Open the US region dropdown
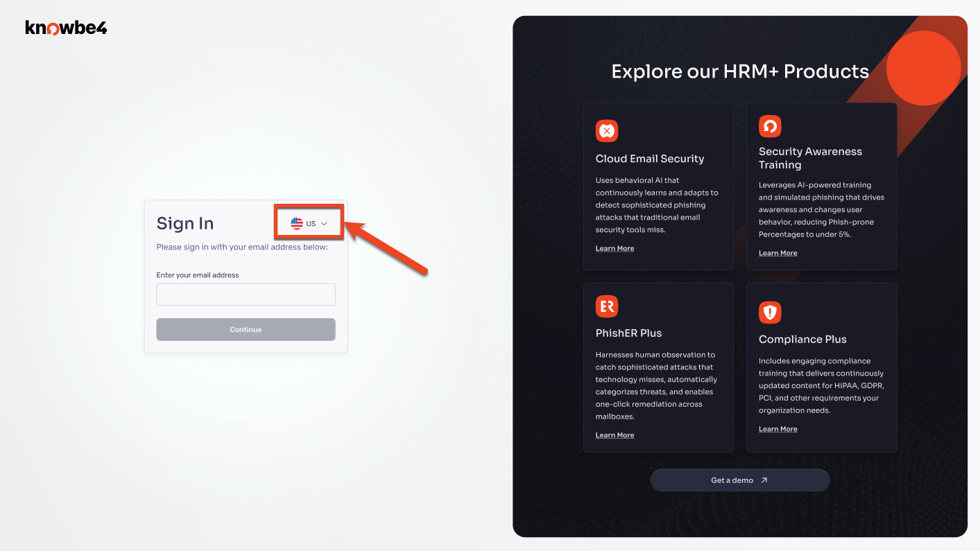The width and height of the screenshot is (980, 551). [308, 222]
